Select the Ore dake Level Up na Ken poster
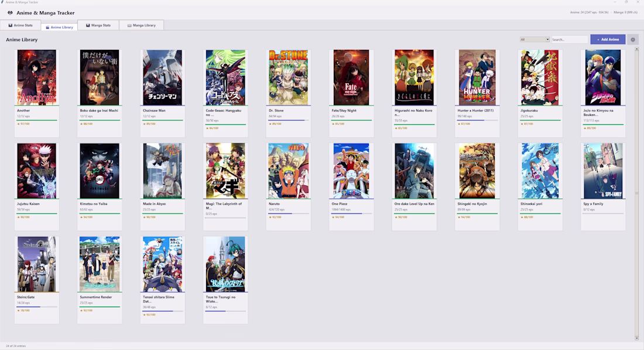 [x=414, y=171]
